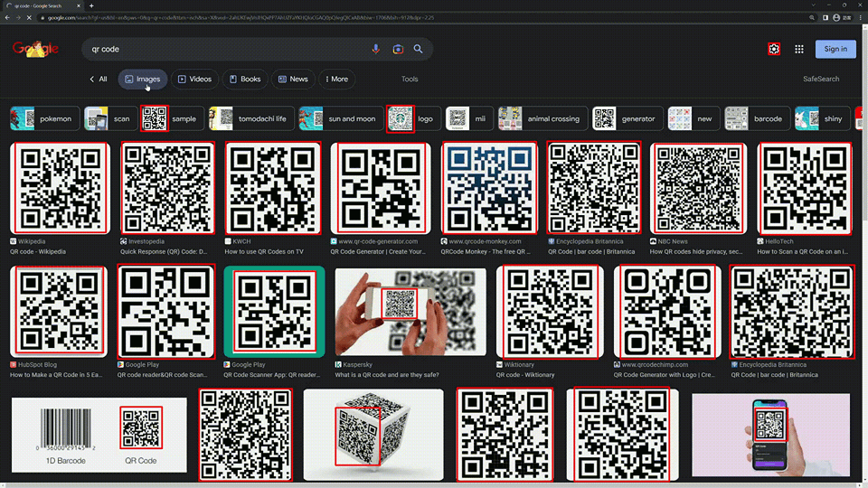Image resolution: width=868 pixels, height=488 pixels.
Task: Open SafeSearch settings
Action: pyautogui.click(x=821, y=80)
